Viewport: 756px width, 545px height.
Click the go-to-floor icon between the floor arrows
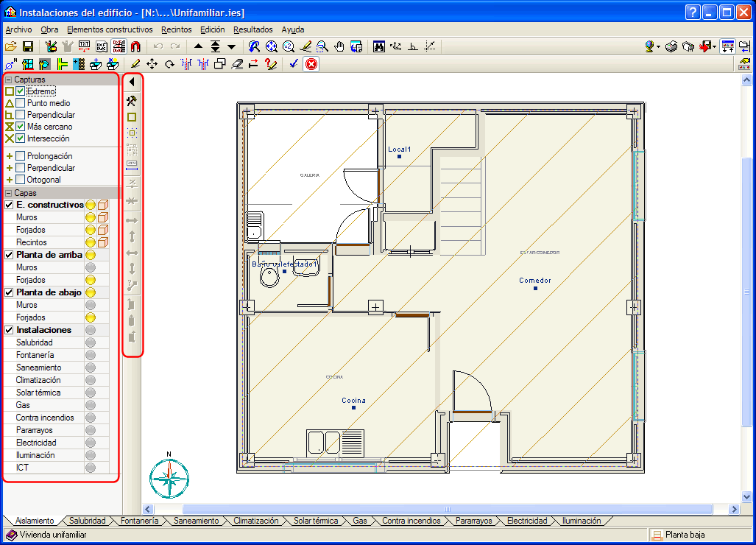(x=216, y=47)
